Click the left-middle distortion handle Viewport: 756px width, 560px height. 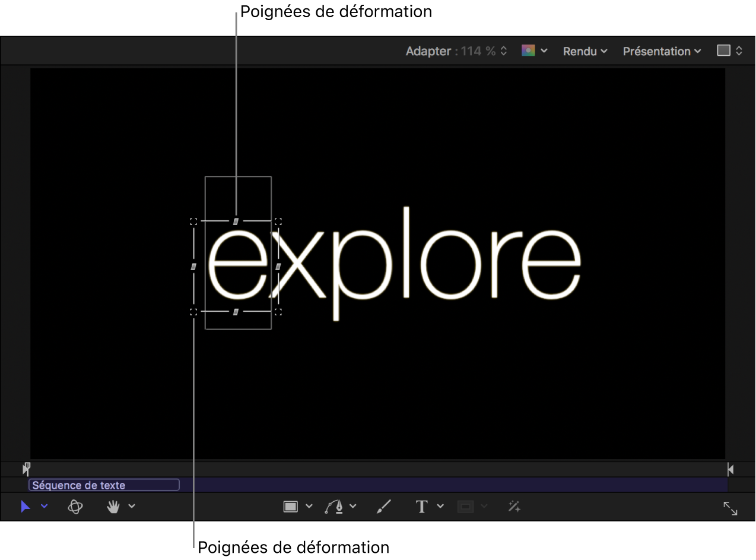[x=193, y=267]
